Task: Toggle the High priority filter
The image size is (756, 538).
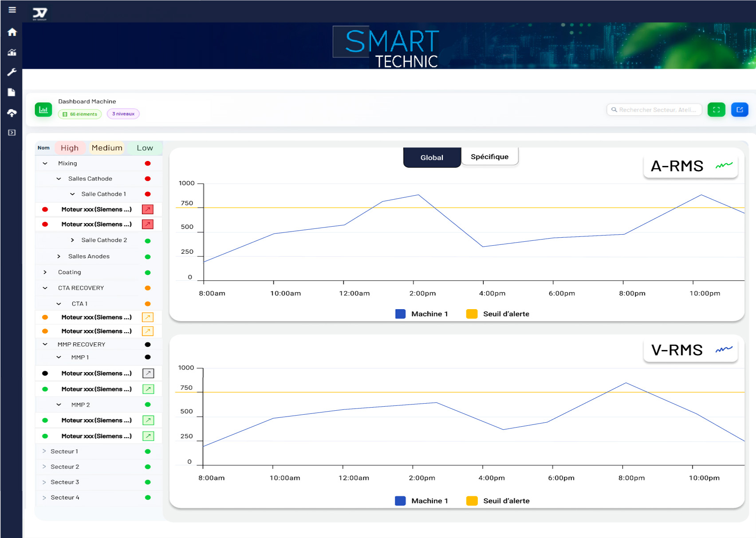Action: pos(70,148)
